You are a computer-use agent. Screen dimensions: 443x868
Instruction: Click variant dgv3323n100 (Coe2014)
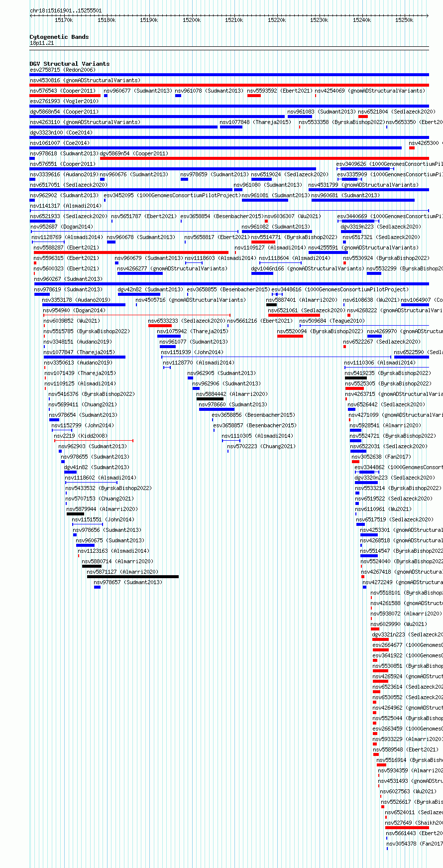click(x=61, y=132)
